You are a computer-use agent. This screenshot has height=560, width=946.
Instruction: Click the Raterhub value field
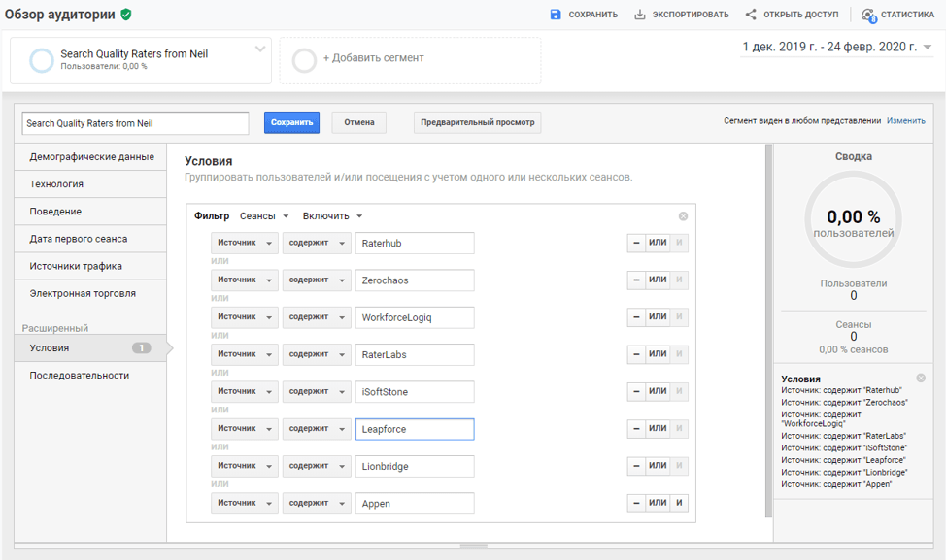point(415,243)
